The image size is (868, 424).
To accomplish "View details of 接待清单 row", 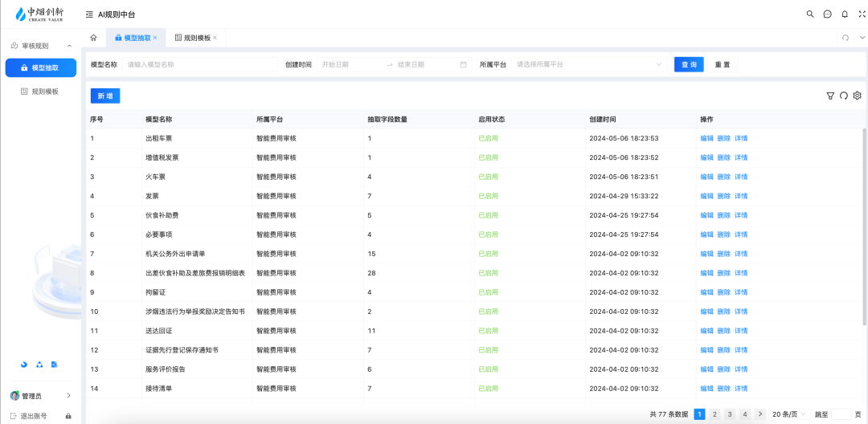I will tap(741, 389).
